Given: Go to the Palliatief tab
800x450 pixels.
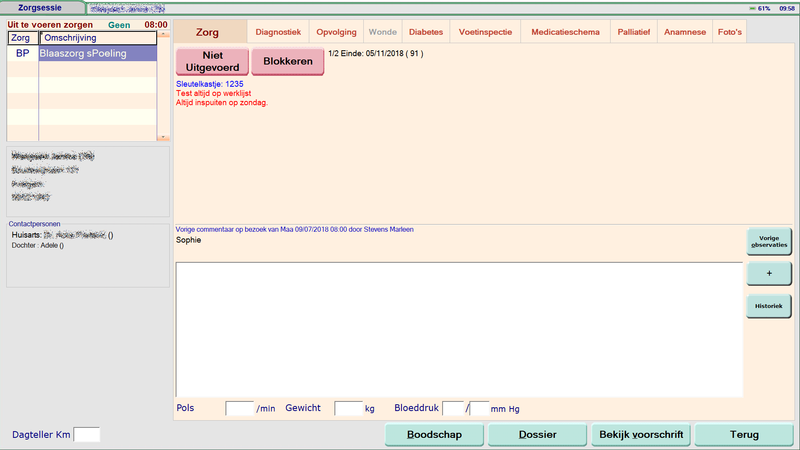Looking at the screenshot, I should pyautogui.click(x=635, y=32).
